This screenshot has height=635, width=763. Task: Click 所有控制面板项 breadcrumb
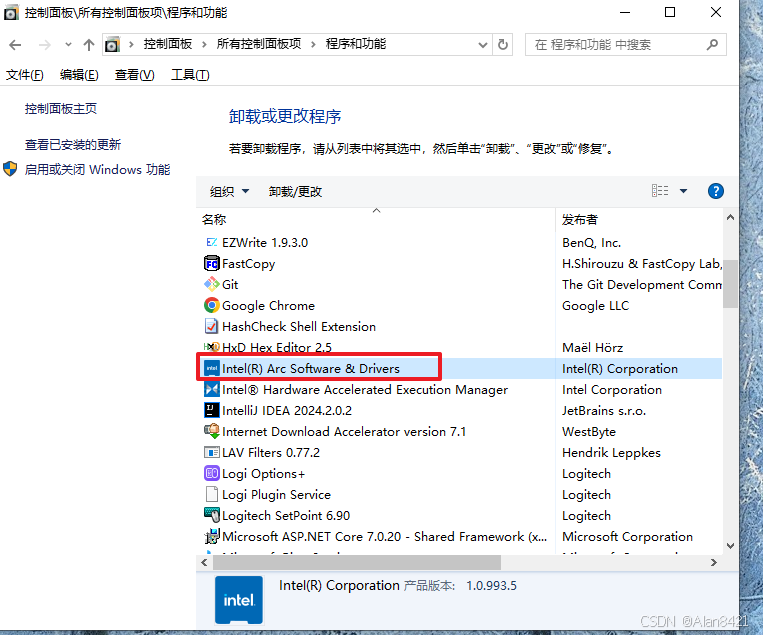coord(259,44)
